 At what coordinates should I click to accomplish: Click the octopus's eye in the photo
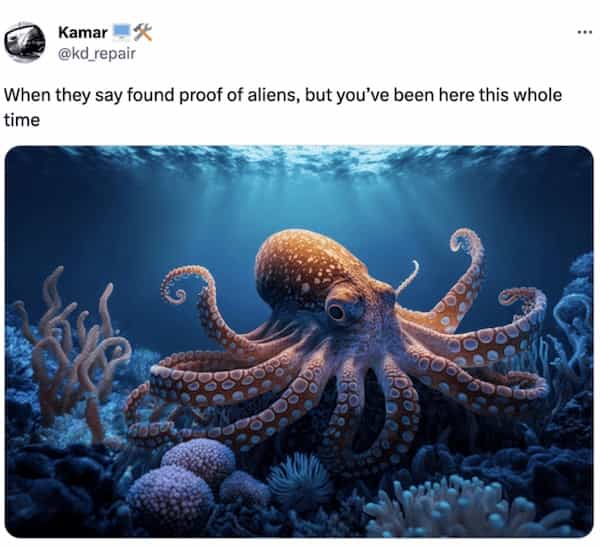pyautogui.click(x=337, y=312)
